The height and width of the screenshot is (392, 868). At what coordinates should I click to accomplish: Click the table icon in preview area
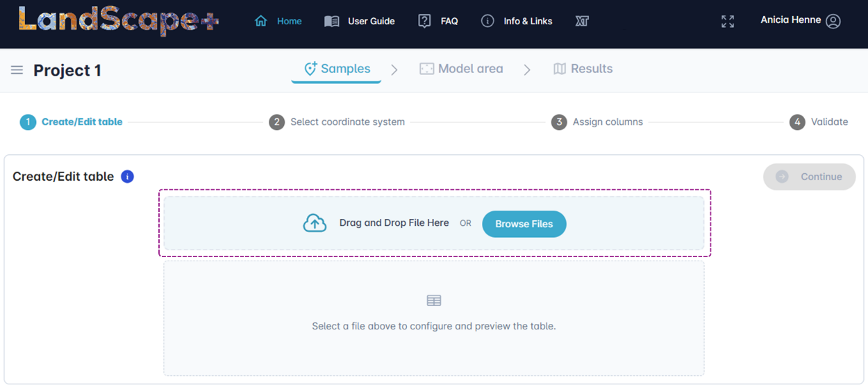pyautogui.click(x=434, y=300)
